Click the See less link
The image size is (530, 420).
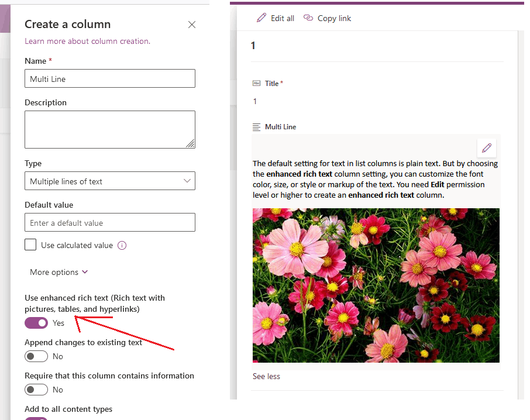[266, 376]
